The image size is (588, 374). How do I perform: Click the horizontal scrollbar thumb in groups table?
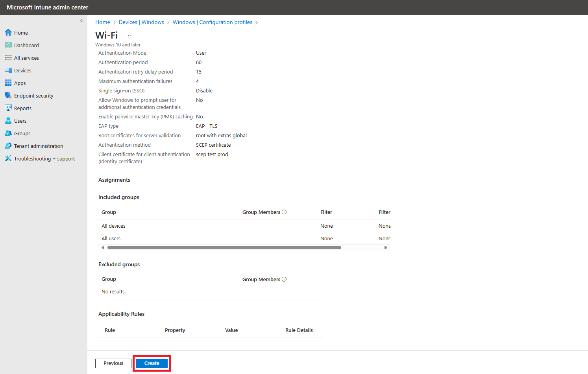(224, 247)
